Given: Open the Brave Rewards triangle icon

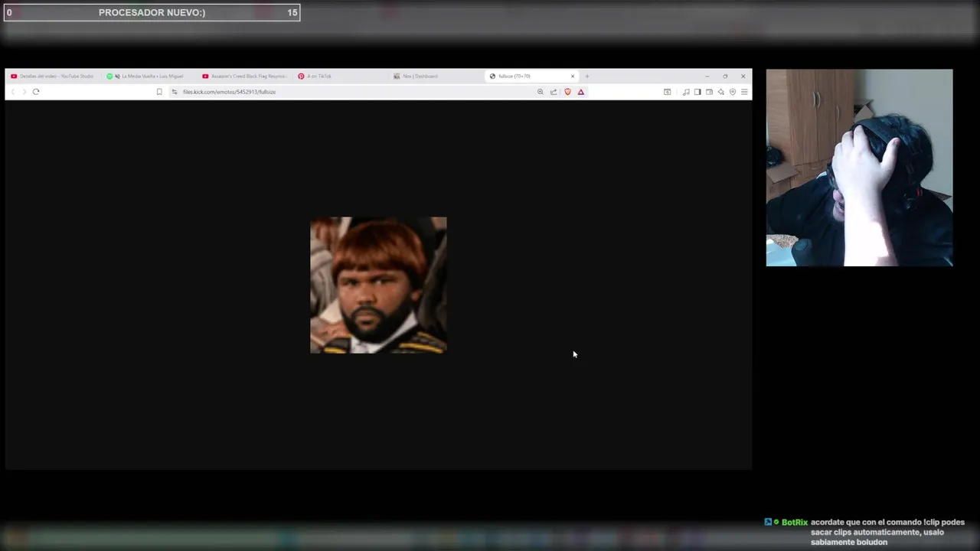Looking at the screenshot, I should pyautogui.click(x=580, y=92).
